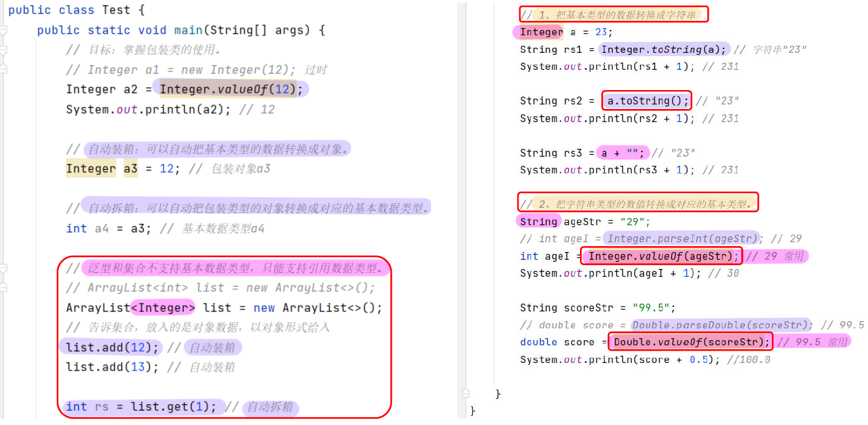
Task: Click variable 'a2' in its declaration
Action: pyautogui.click(x=131, y=89)
